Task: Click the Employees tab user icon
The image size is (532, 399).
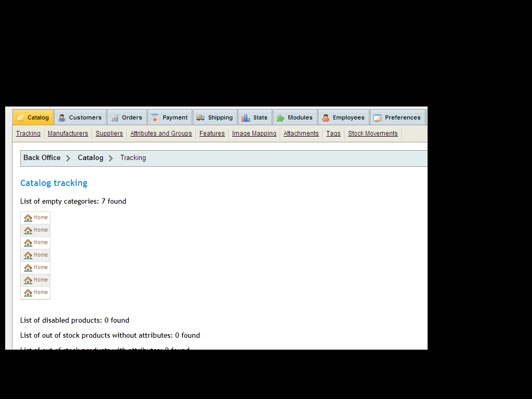Action: (x=326, y=118)
